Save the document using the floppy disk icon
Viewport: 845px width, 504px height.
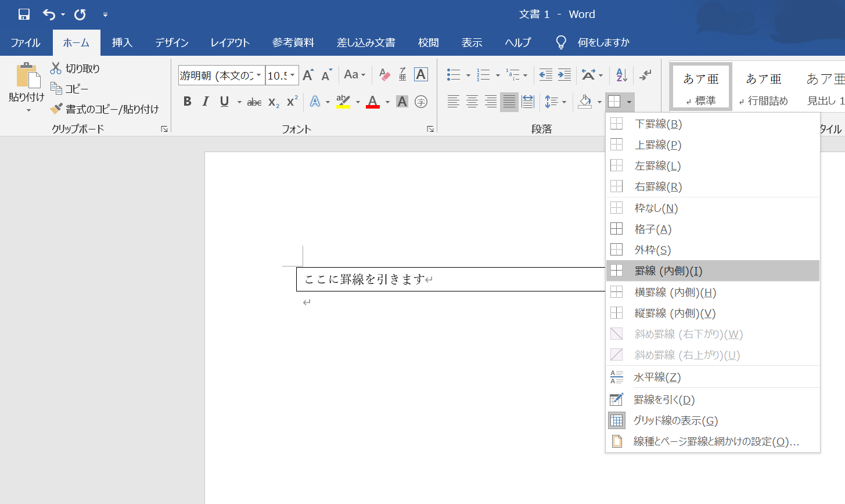(x=24, y=14)
